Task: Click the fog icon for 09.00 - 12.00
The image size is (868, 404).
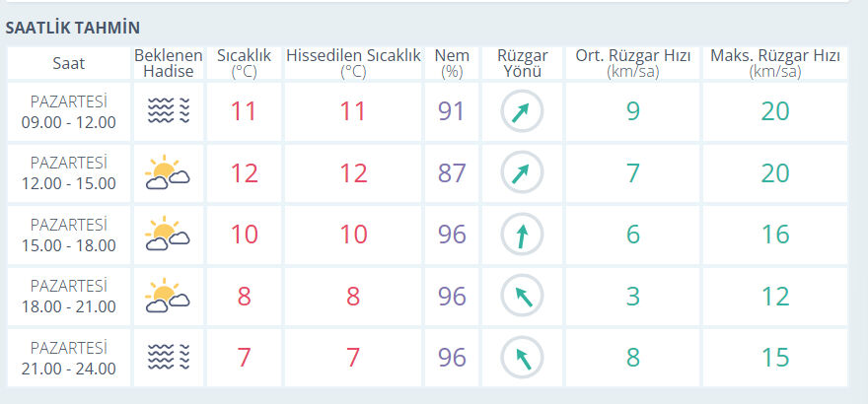Action: pos(167,111)
